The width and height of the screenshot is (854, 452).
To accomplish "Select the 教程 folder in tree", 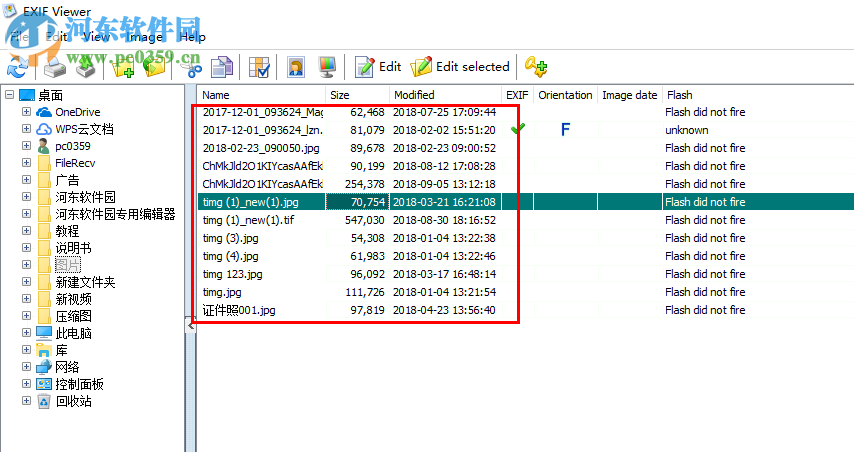I will click(x=67, y=231).
